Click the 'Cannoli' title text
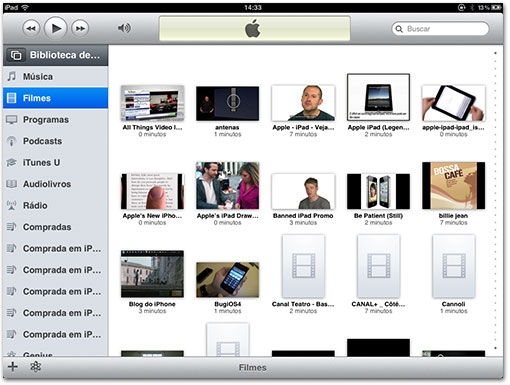Image resolution: width=510 pixels, height=385 pixels. coord(453,304)
